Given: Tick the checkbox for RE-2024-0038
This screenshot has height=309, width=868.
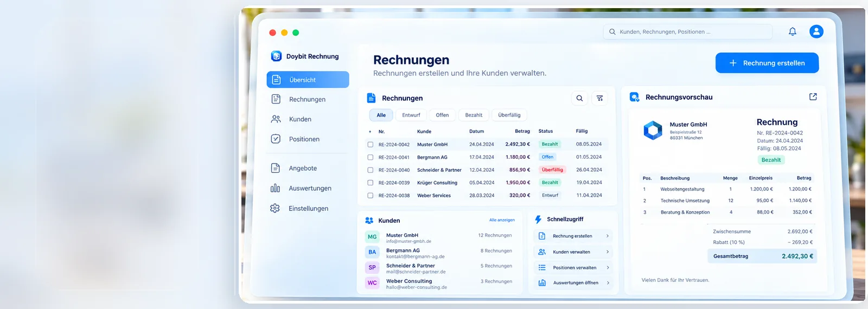Looking at the screenshot, I should [370, 196].
